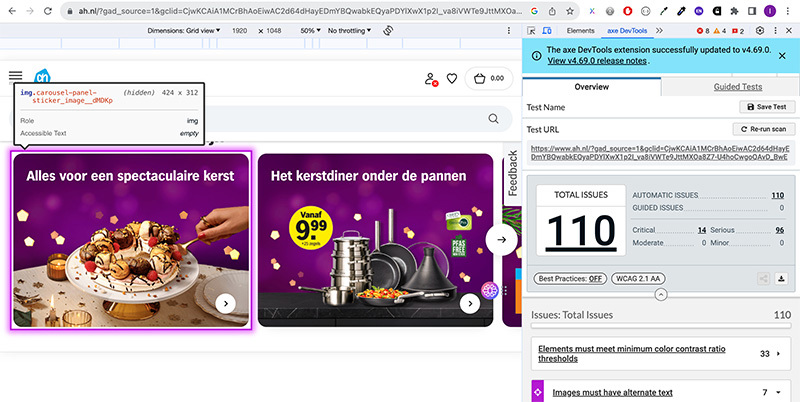Click the carousel next arrow button
The width and height of the screenshot is (800, 402).
(502, 239)
